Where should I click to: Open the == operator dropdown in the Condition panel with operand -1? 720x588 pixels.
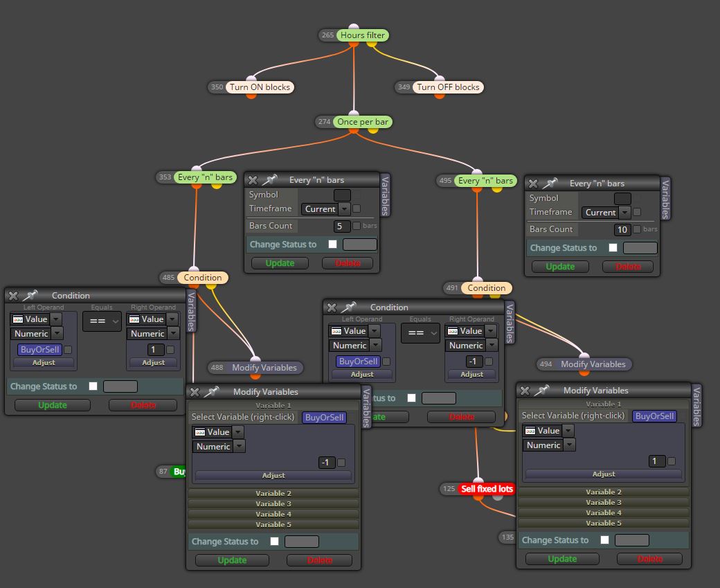420,332
